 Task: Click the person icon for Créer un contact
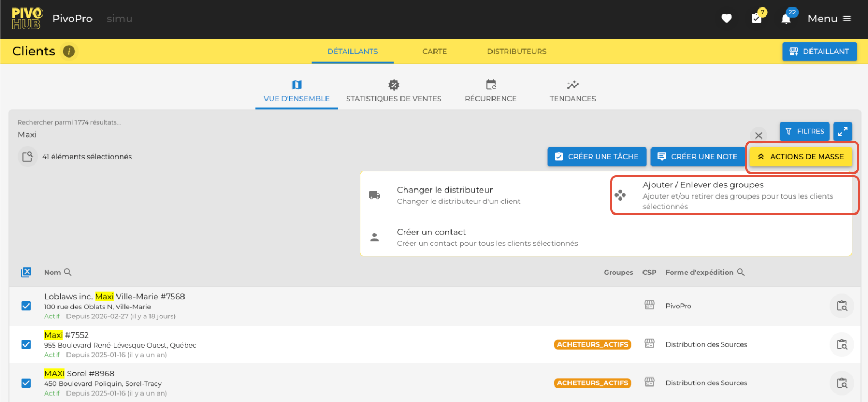374,237
